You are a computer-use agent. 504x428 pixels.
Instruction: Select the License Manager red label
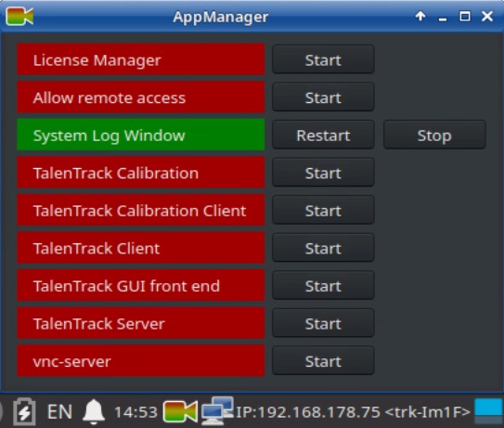coord(141,59)
